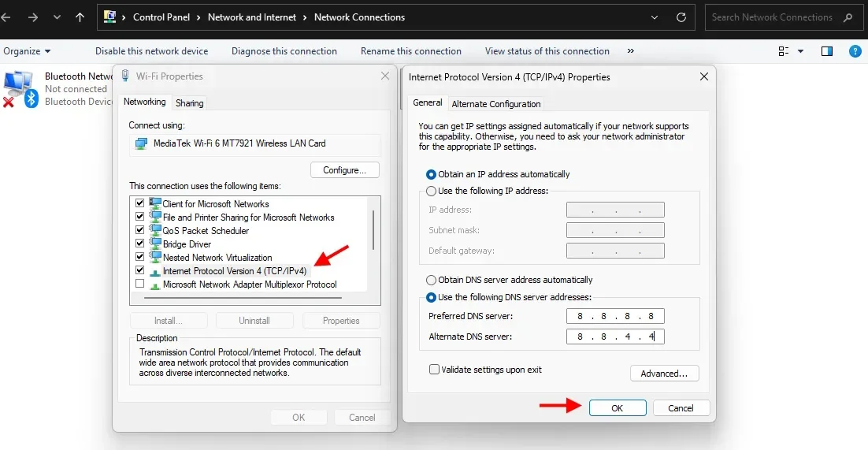Close the TCP/IPv4 Properties dialog

(x=703, y=76)
